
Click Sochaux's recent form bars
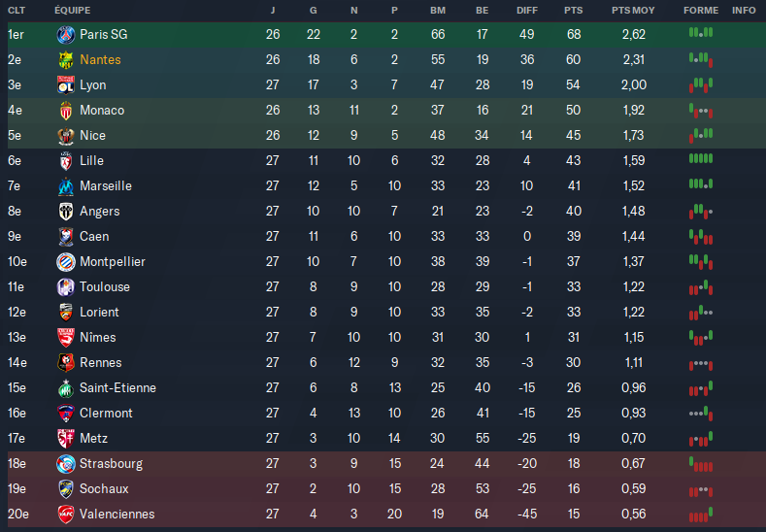tap(701, 491)
